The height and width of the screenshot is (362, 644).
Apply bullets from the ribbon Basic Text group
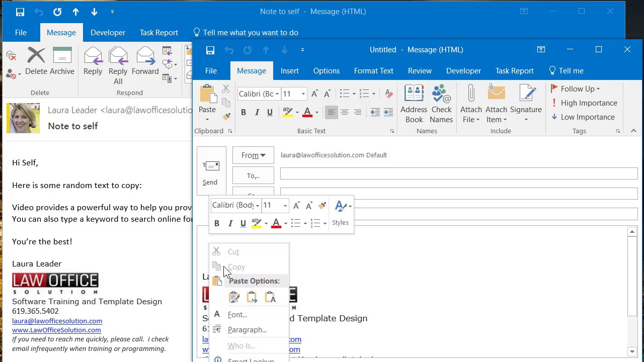coord(344,94)
